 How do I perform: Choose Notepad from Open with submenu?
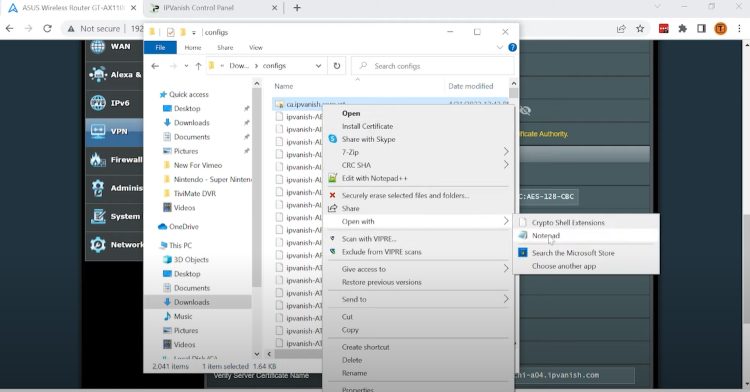[546, 236]
